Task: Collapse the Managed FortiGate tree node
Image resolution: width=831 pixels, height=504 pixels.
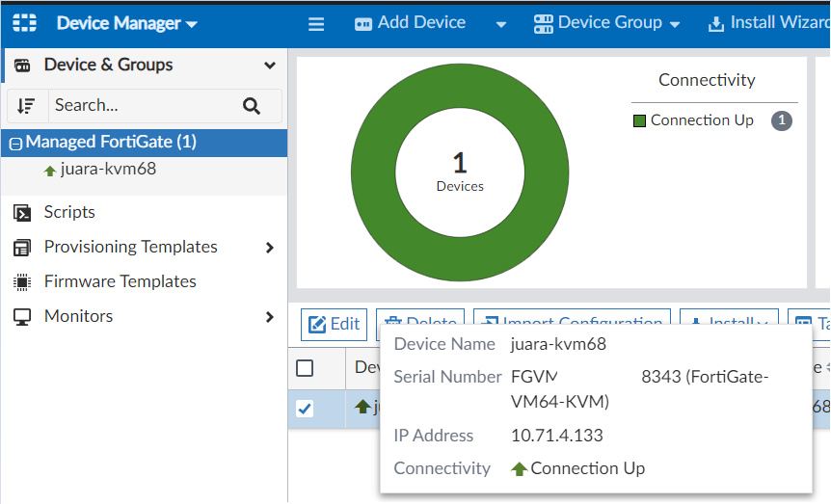Action: click(15, 144)
